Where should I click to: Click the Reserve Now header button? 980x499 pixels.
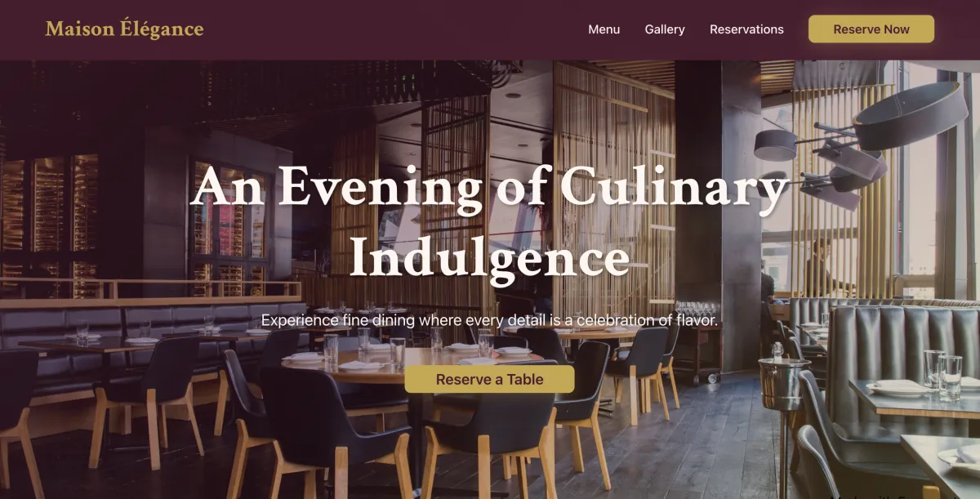(871, 29)
